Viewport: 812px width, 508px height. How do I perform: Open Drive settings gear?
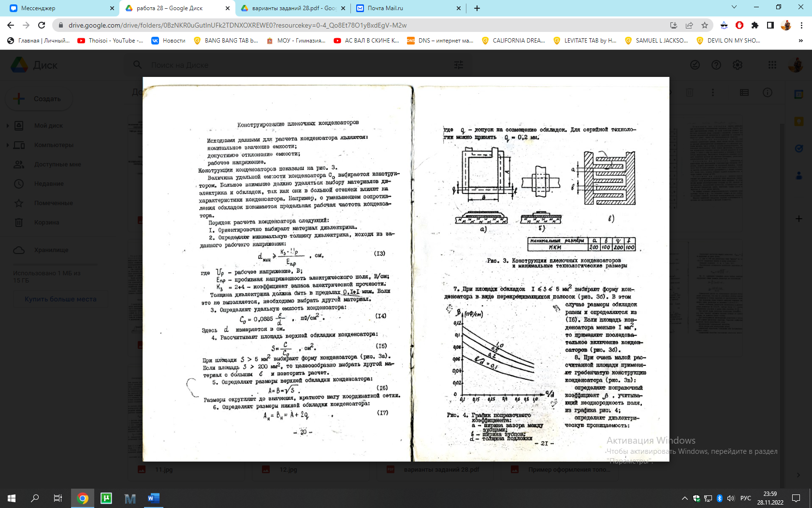(x=738, y=65)
